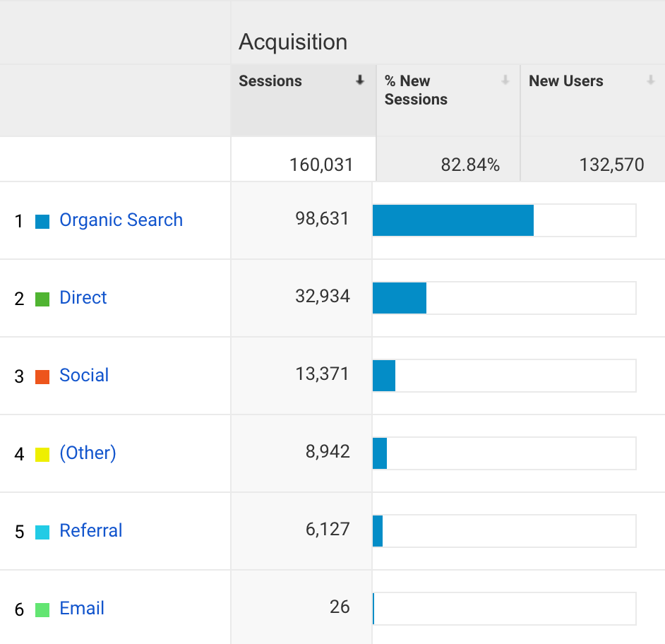Open the (Other) channel link
665x644 pixels.
coord(88,453)
